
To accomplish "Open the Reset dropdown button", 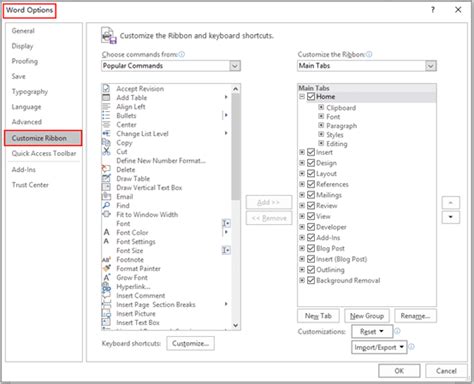I will click(x=372, y=332).
